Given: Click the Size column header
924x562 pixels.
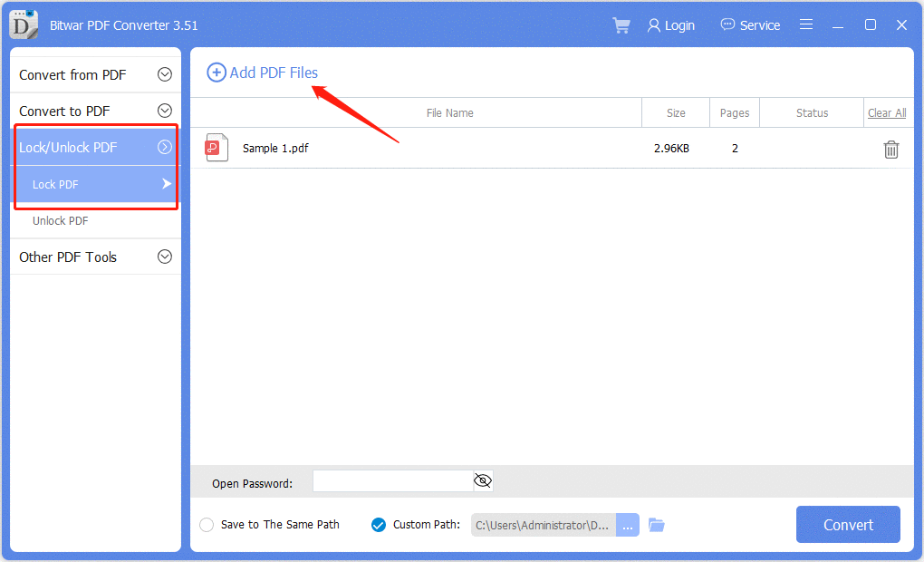Looking at the screenshot, I should click(676, 112).
